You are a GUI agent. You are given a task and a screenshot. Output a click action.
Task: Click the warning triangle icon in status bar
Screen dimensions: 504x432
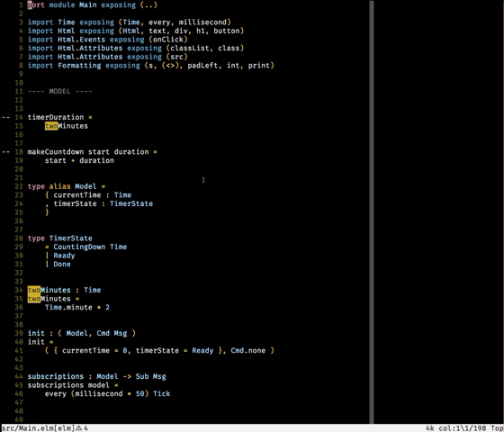pyautogui.click(x=79, y=428)
